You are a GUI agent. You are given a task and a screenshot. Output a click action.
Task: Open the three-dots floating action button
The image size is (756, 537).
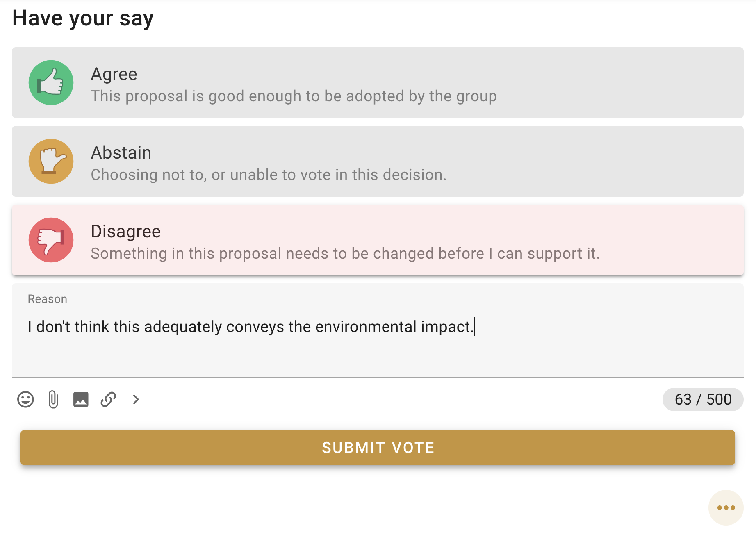click(x=726, y=507)
